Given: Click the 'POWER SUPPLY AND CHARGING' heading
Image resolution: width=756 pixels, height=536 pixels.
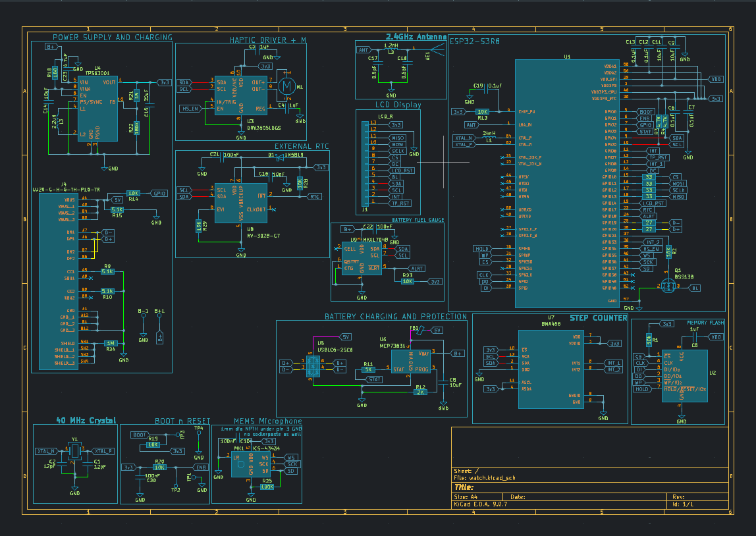Looking at the screenshot, I should [113, 37].
